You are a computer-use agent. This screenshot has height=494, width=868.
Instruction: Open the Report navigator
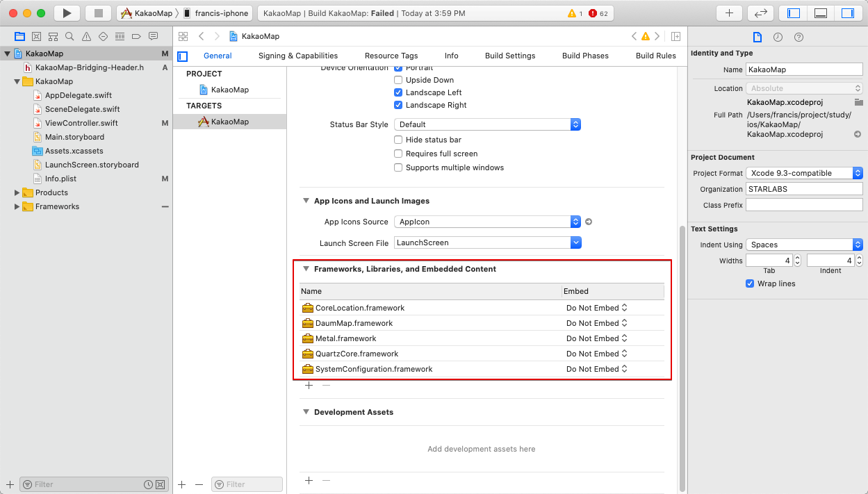pyautogui.click(x=153, y=36)
